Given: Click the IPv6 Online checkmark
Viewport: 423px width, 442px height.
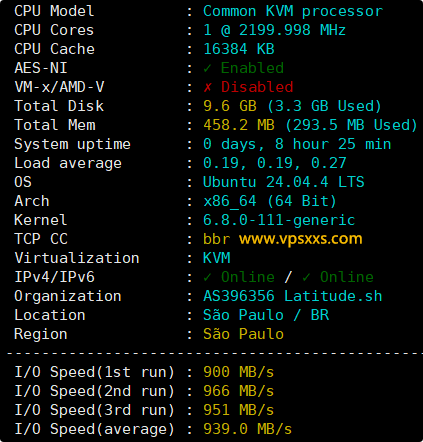Looking at the screenshot, I should click(306, 277).
